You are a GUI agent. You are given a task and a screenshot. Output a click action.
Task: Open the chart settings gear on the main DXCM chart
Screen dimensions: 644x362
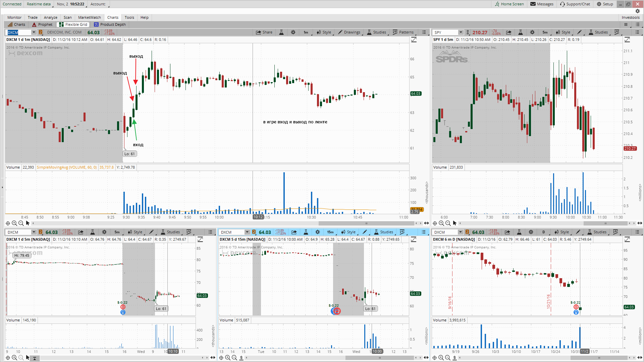pos(293,32)
